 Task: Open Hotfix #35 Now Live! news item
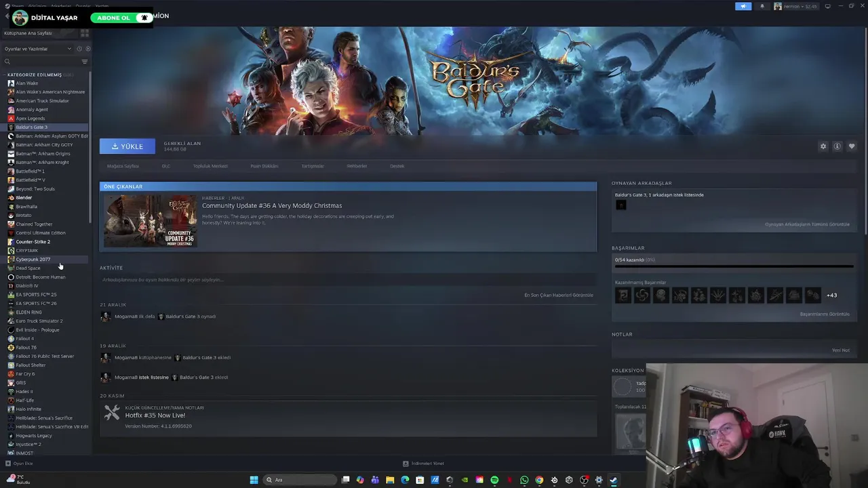[x=155, y=415]
